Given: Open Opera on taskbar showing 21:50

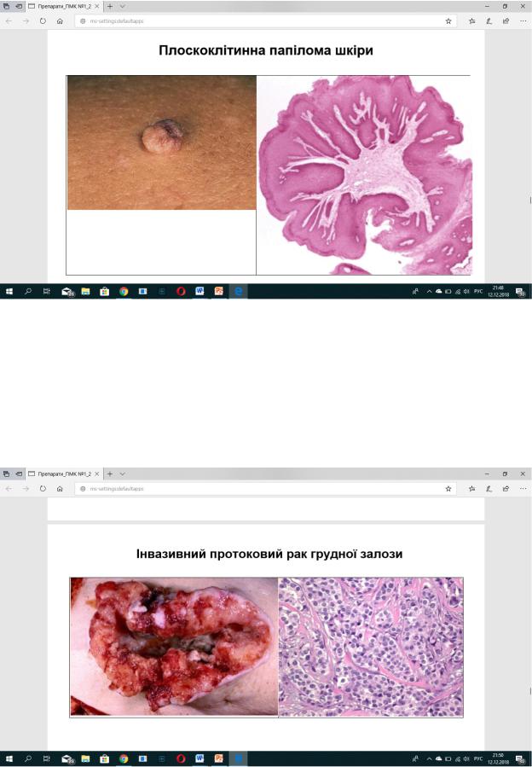Looking at the screenshot, I should click(x=181, y=759).
